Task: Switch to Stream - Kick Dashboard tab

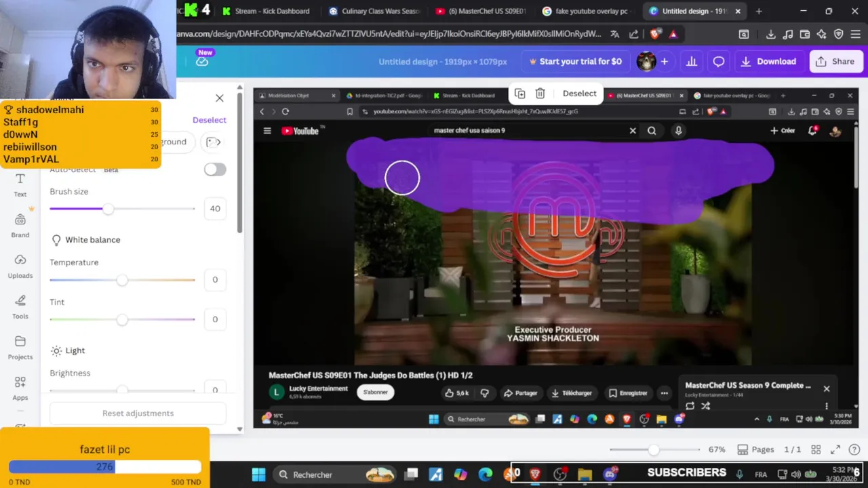Action: click(x=266, y=11)
